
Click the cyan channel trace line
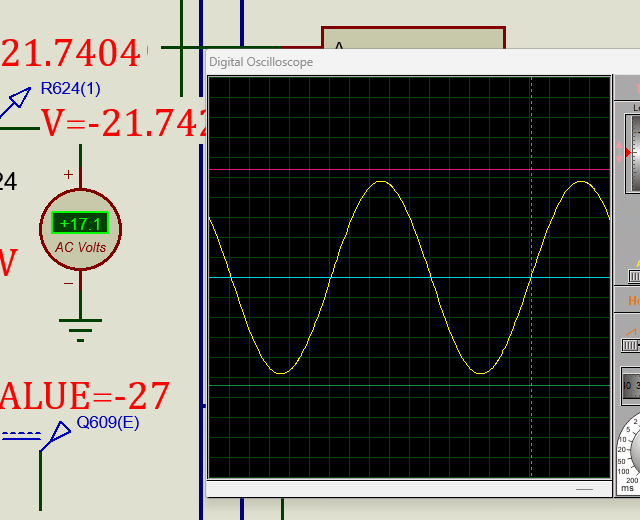[409, 278]
